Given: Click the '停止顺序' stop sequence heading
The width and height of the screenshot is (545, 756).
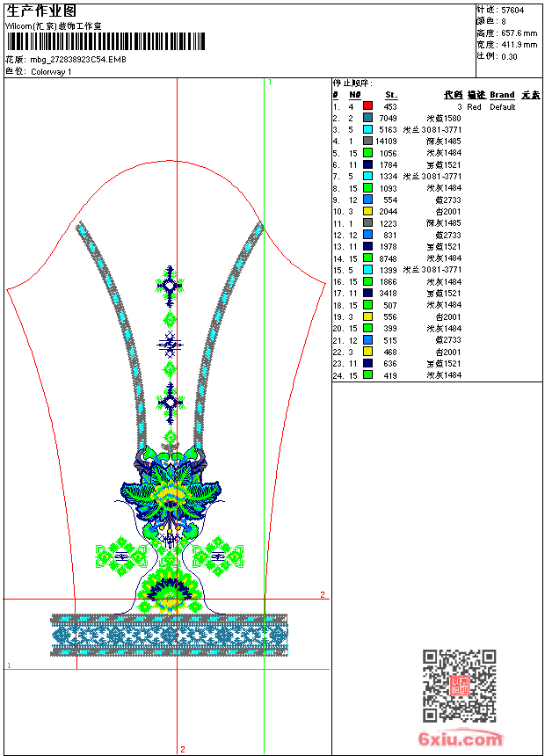Looking at the screenshot, I should pos(352,84).
